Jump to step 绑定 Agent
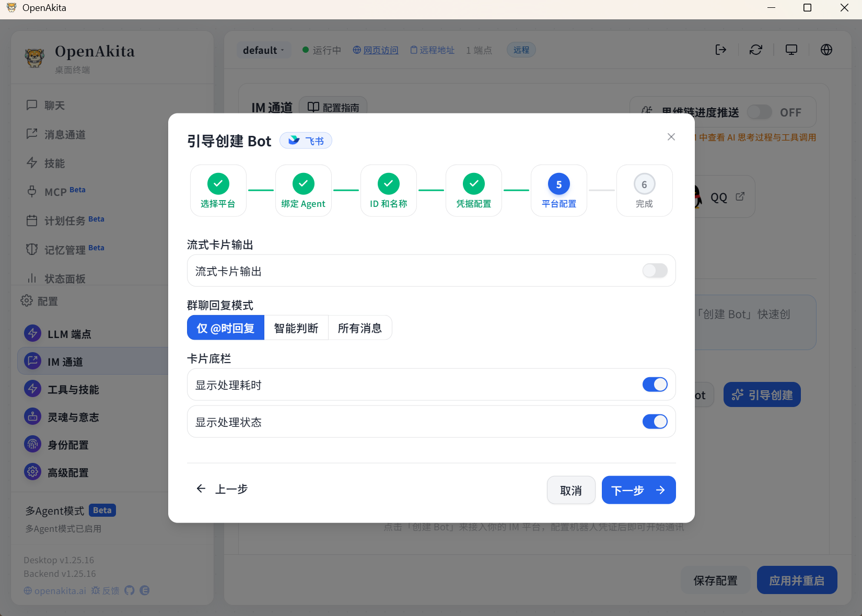 (x=304, y=190)
